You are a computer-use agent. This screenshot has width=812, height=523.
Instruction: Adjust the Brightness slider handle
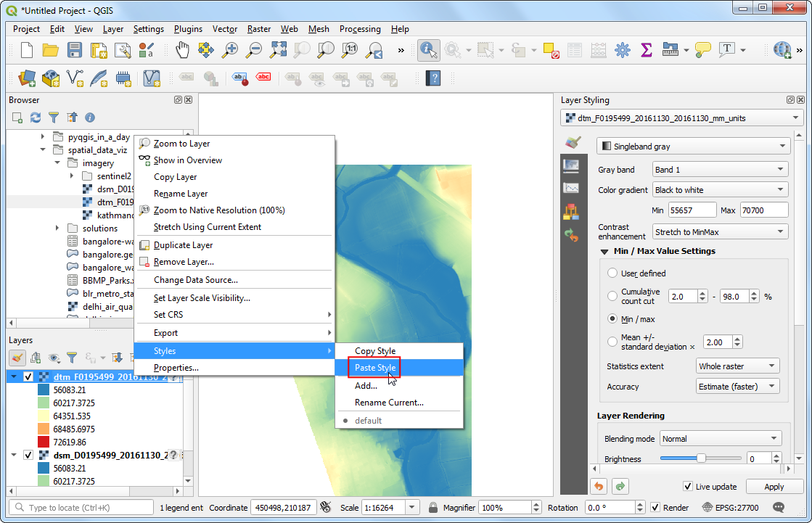tap(701, 458)
